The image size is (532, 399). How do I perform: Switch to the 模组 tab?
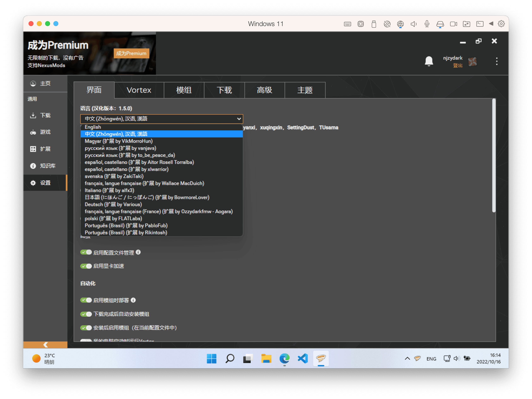coord(184,90)
